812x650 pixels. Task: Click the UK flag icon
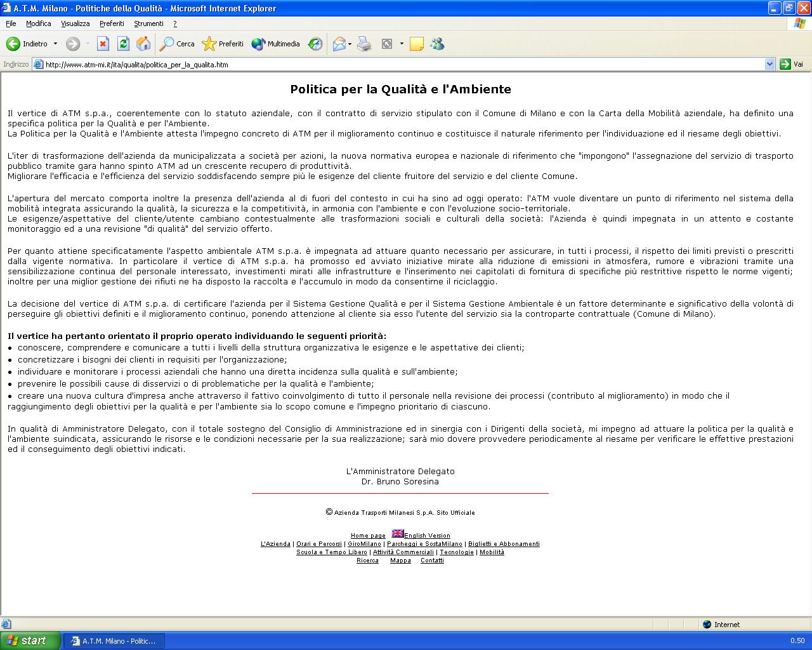pyautogui.click(x=398, y=533)
